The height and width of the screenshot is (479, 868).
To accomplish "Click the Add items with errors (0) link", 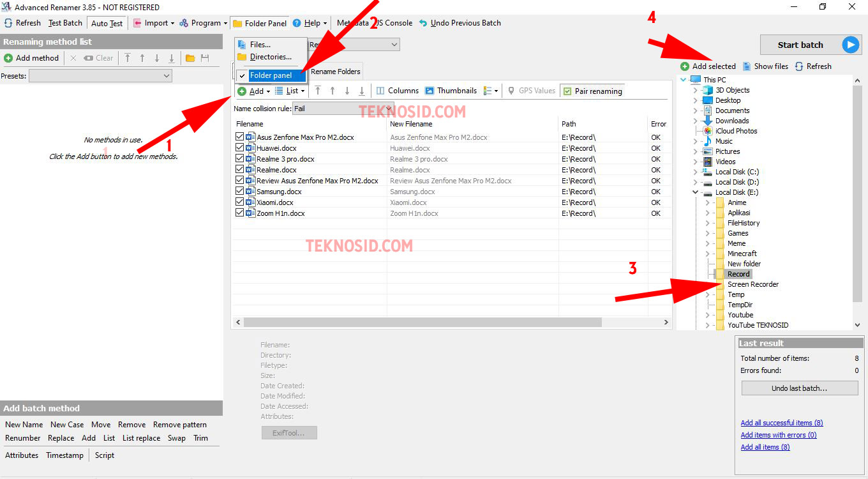I will (779, 435).
